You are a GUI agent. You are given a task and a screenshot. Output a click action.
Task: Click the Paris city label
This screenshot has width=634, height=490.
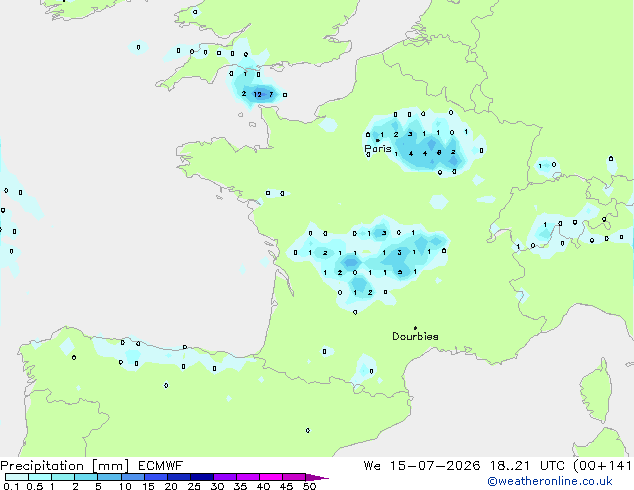click(378, 149)
